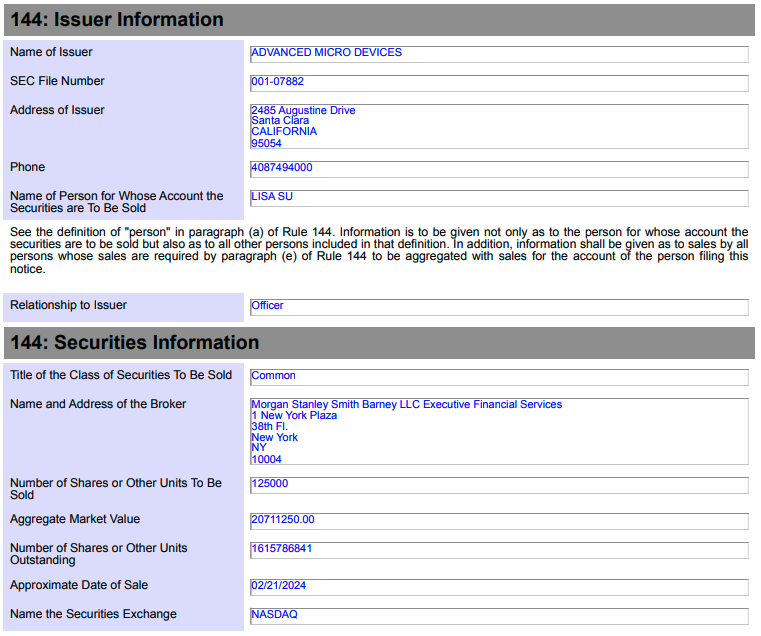Click the 'Name and Address of the Broker' label
The height and width of the screenshot is (636, 761).
point(98,404)
